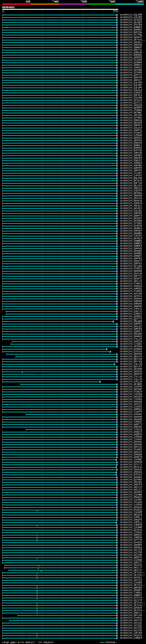Select hit label UniRef100_P90632

click(131, 469)
